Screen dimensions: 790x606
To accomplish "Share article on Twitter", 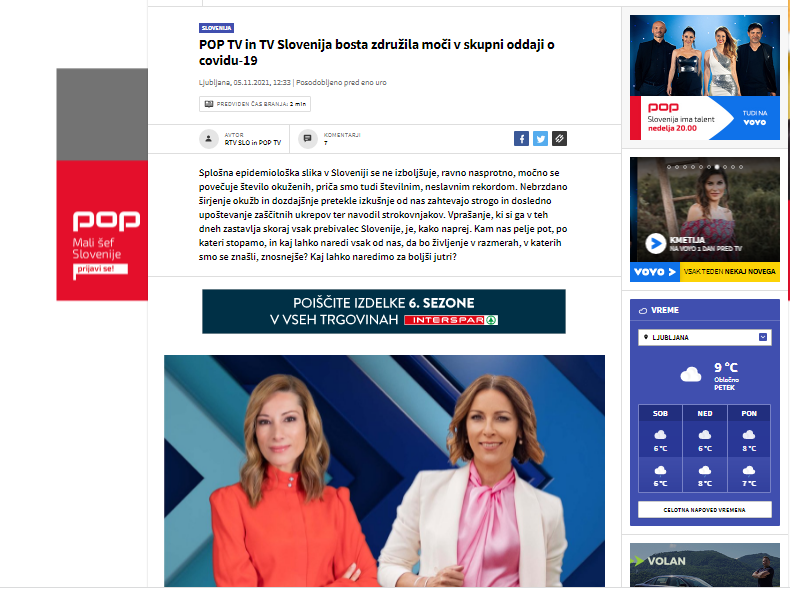I will pos(540,139).
